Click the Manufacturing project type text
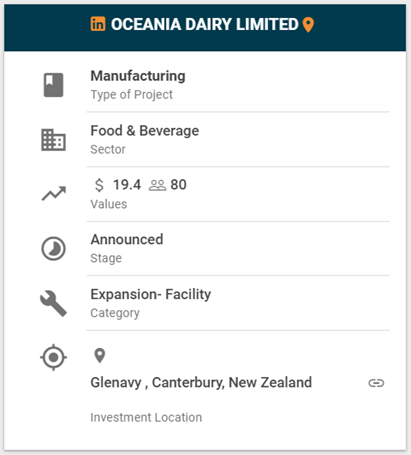 tap(138, 76)
